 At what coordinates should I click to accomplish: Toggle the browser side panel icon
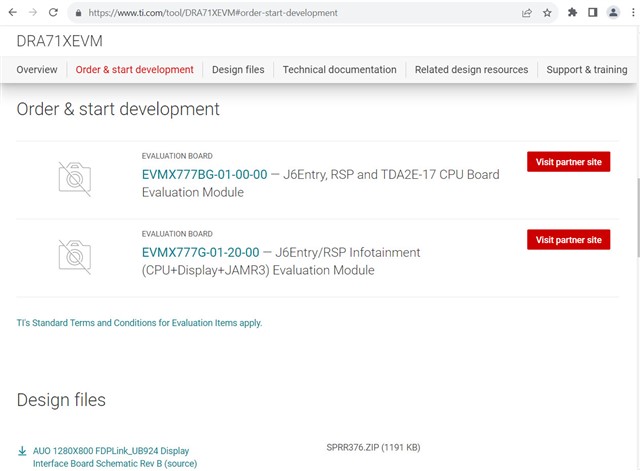tap(593, 13)
